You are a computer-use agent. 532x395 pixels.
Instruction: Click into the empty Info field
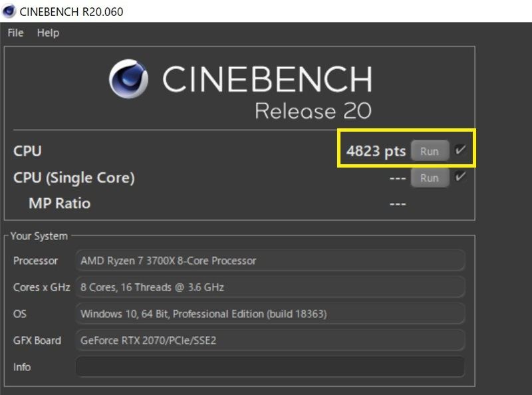tap(271, 366)
